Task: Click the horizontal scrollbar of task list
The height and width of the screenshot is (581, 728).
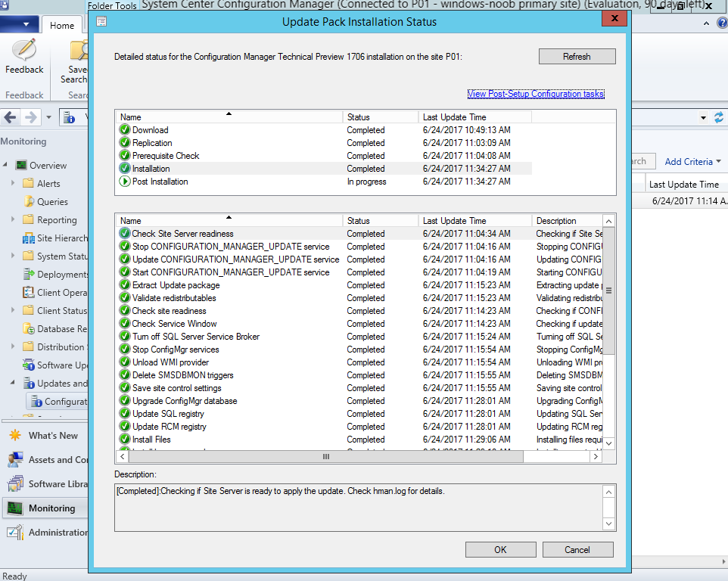Action: [326, 457]
